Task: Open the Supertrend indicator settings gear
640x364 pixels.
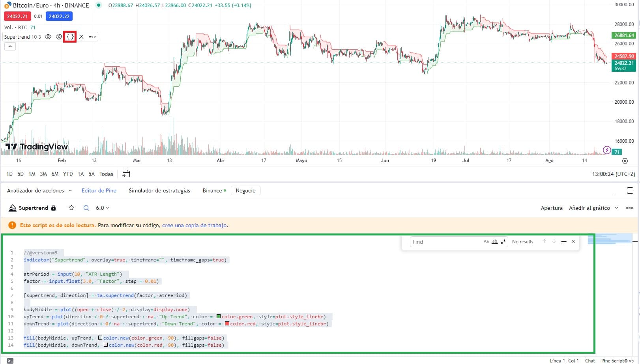Action: click(x=59, y=37)
